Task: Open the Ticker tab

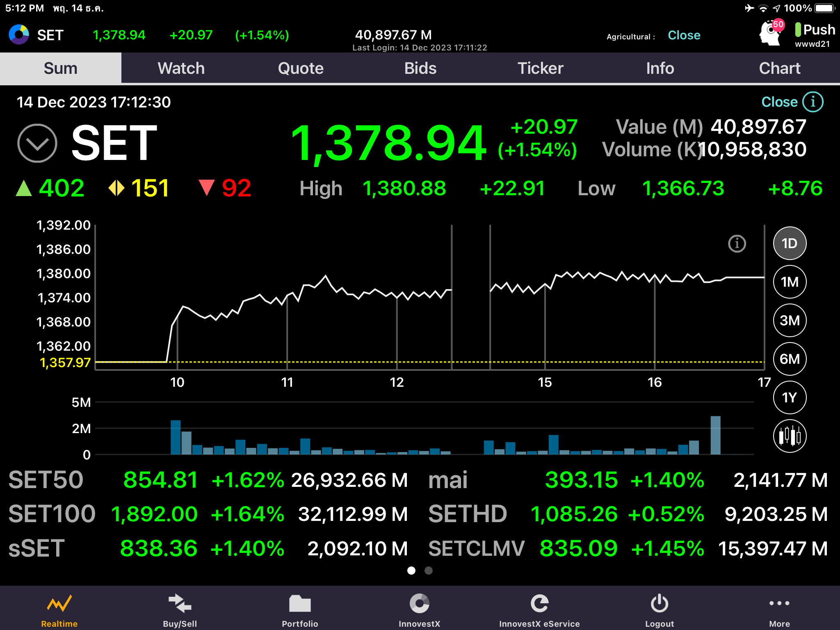Action: pos(540,68)
